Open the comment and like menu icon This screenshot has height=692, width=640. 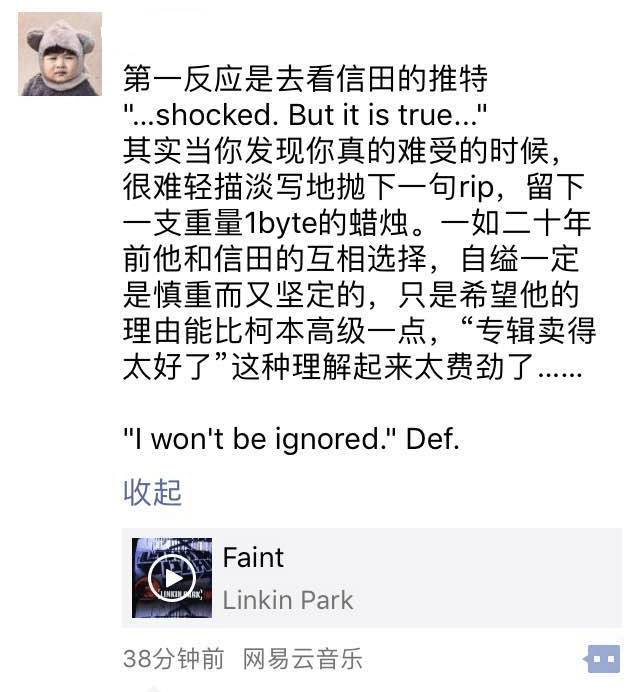[x=603, y=659]
